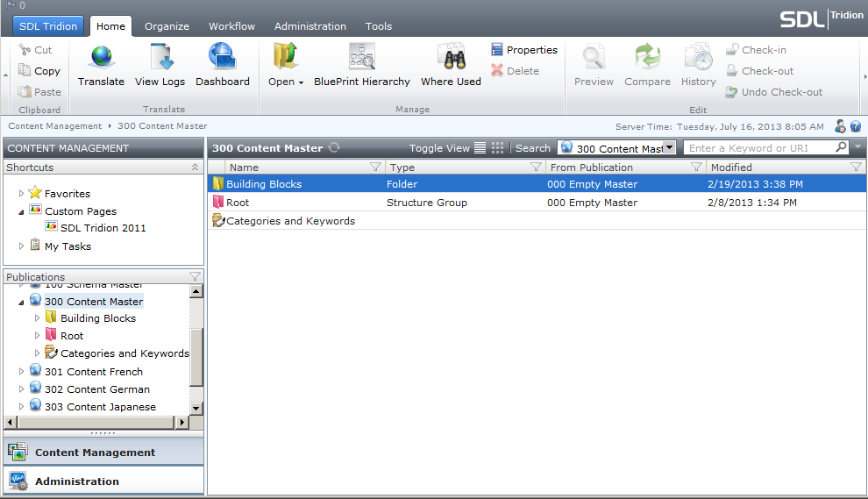Refresh the 300 Content Master list
Screen dimensions: 868x499
point(334,147)
